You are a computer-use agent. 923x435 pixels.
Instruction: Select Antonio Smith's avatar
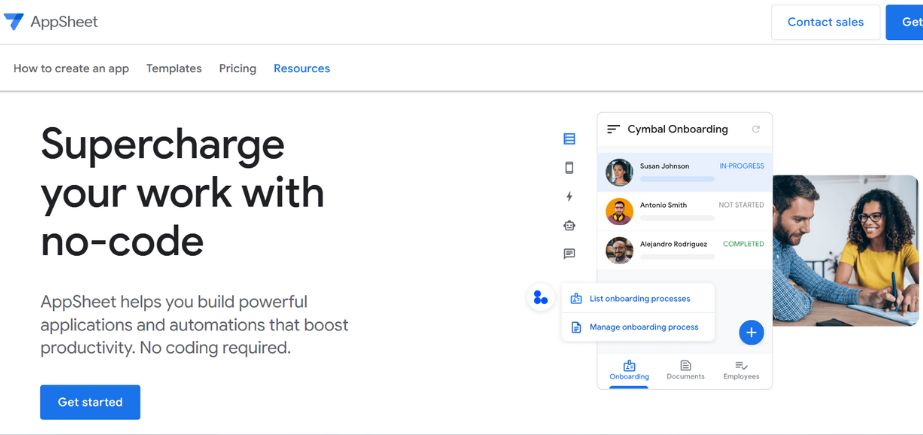point(619,211)
